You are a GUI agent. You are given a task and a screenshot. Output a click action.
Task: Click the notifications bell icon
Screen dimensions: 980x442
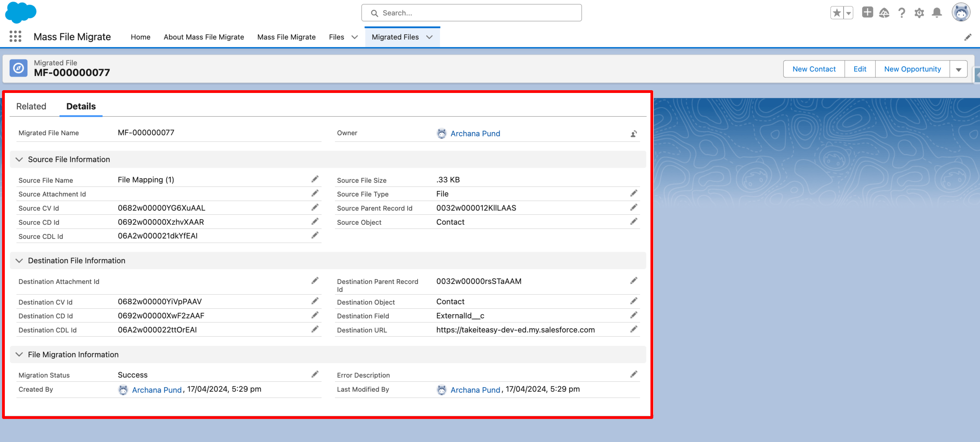937,13
